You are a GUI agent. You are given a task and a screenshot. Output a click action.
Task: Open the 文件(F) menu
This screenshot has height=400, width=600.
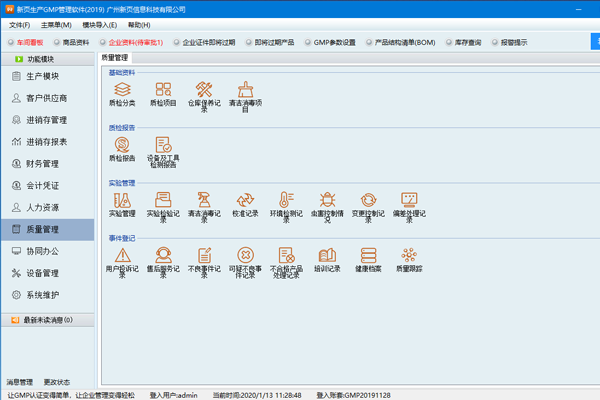click(x=20, y=25)
